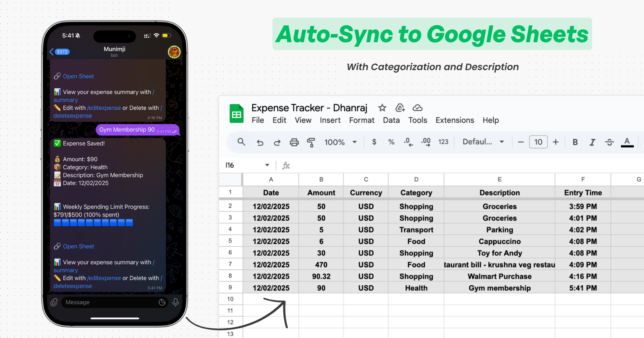Click the Print icon
Screen dimensions: 644x338
[294, 142]
